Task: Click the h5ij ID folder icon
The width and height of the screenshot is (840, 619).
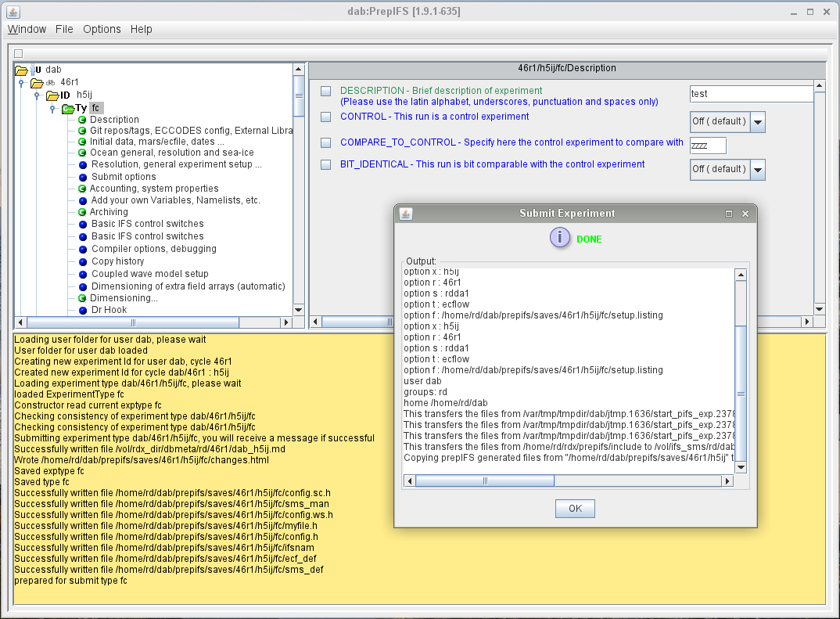Action: [52, 95]
